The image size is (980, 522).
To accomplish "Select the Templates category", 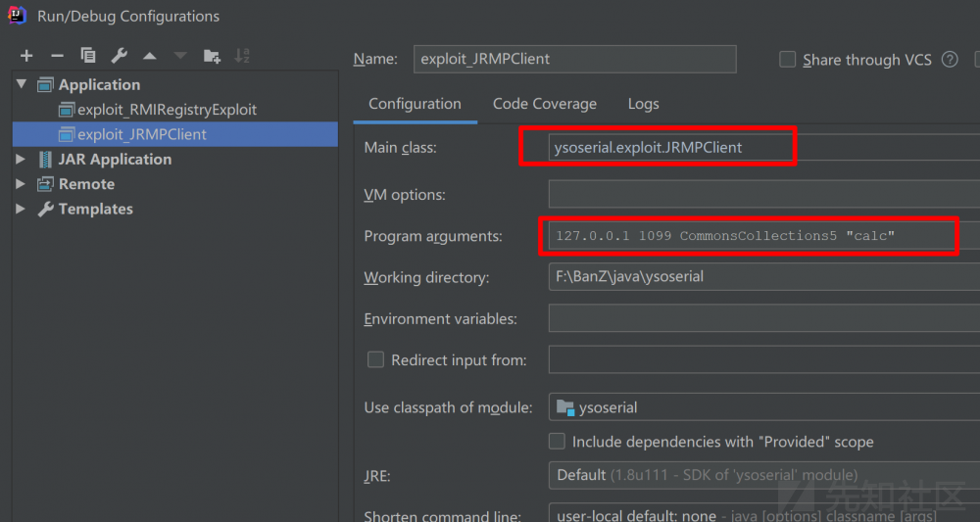I will [96, 210].
